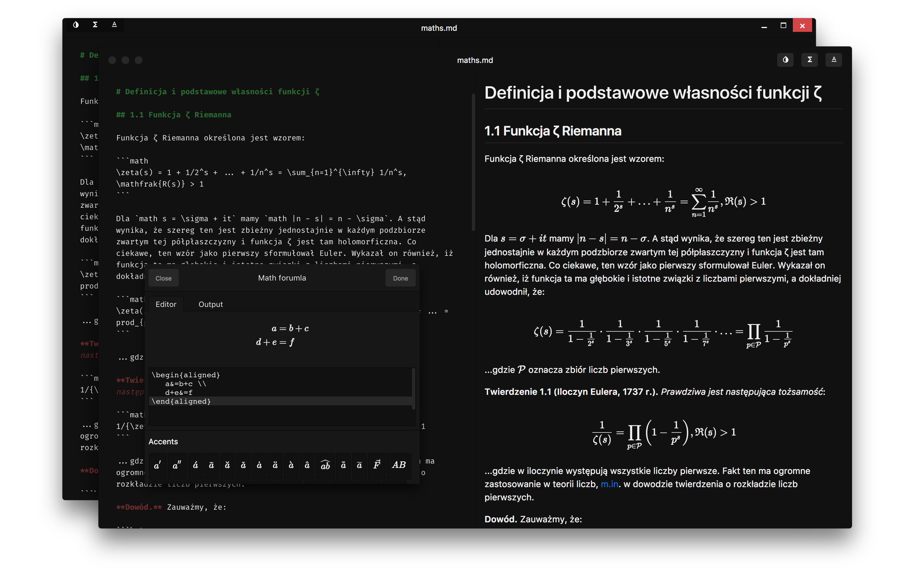The width and height of the screenshot is (924, 577).
Task: Insert the vector F accent symbol
Action: [377, 465]
